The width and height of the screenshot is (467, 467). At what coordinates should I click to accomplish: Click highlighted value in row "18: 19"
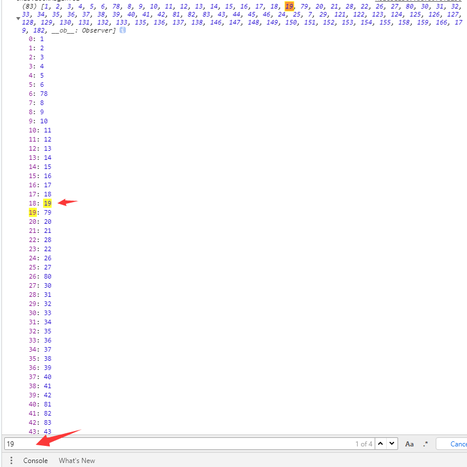[x=48, y=203]
